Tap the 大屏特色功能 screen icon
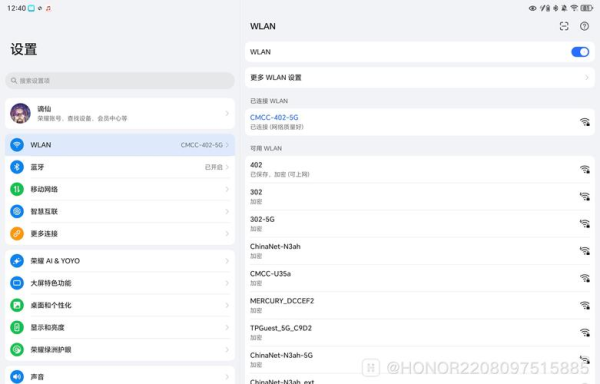The width and height of the screenshot is (600, 384). click(x=17, y=283)
